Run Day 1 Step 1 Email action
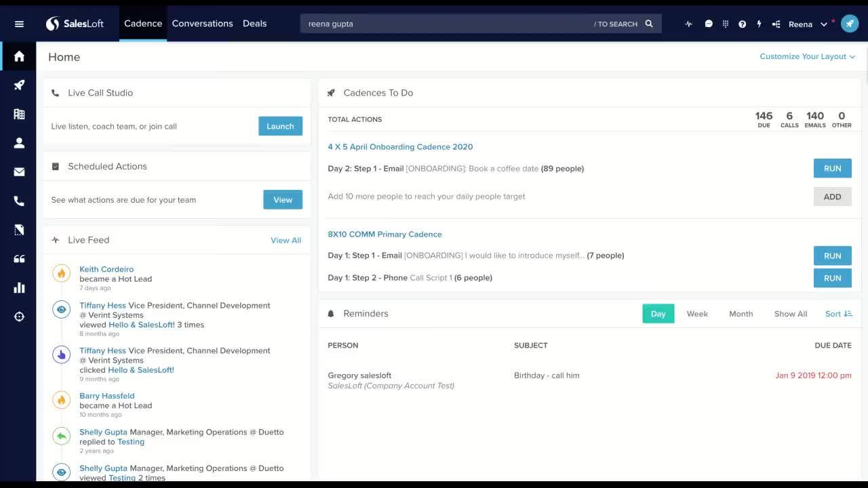Viewport: 868px width, 488px height. pos(833,256)
